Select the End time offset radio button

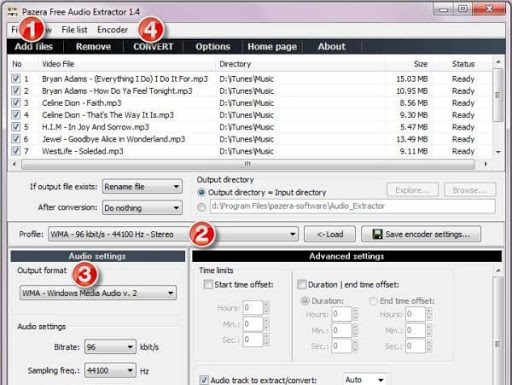tap(373, 301)
